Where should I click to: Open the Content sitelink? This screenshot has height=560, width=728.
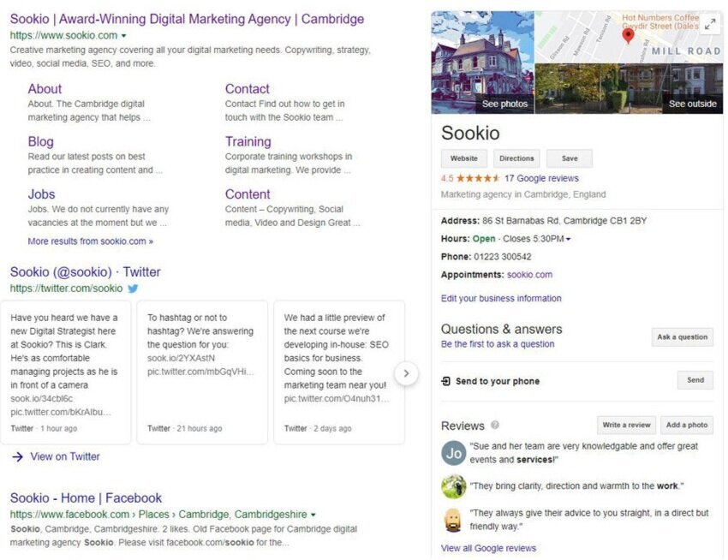pyautogui.click(x=248, y=194)
